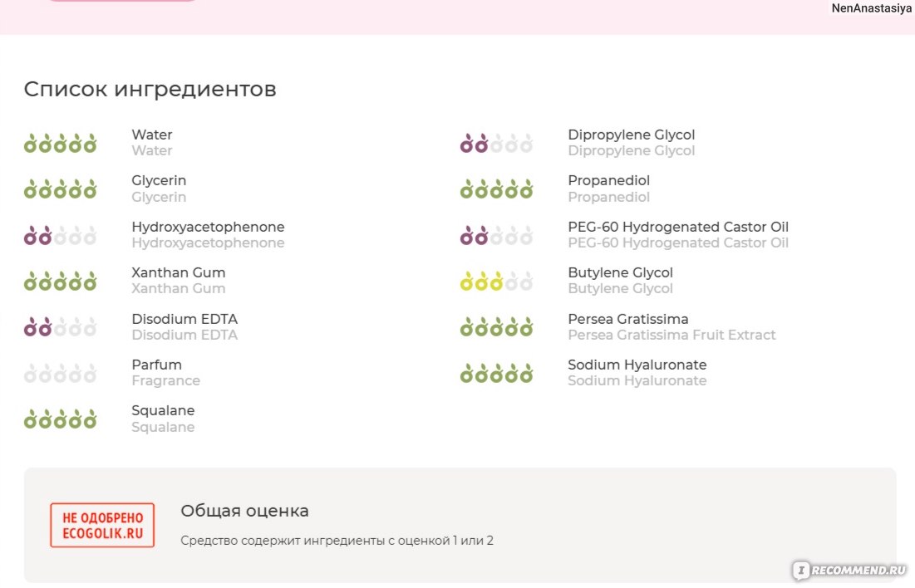The width and height of the screenshot is (915, 588).
Task: Click rating icons for PEG-60 Hydrogenated Castor Oil
Action: click(x=497, y=235)
